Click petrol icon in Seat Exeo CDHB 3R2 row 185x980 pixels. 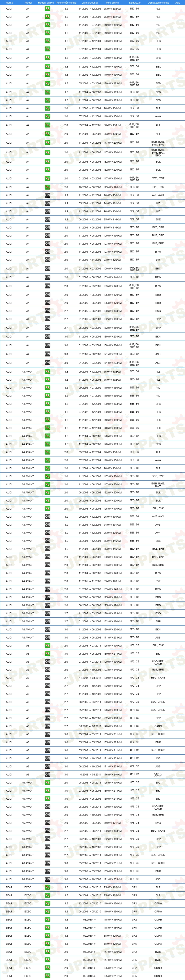tap(47, 920)
